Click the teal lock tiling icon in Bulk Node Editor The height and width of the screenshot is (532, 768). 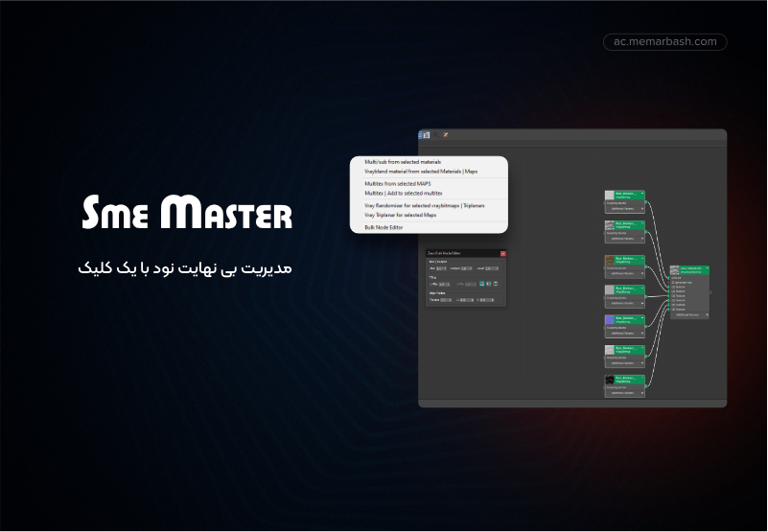pyautogui.click(x=482, y=284)
